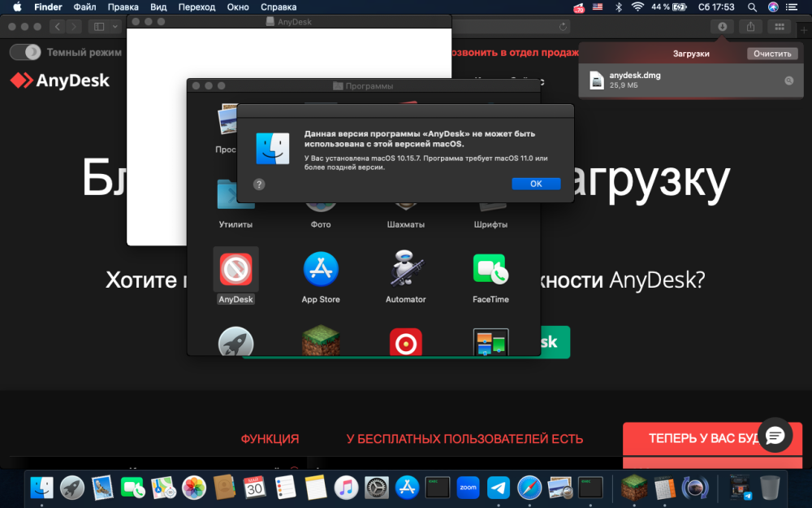Image resolution: width=812 pixels, height=508 pixels.
Task: Open the Вид menu
Action: point(158,7)
